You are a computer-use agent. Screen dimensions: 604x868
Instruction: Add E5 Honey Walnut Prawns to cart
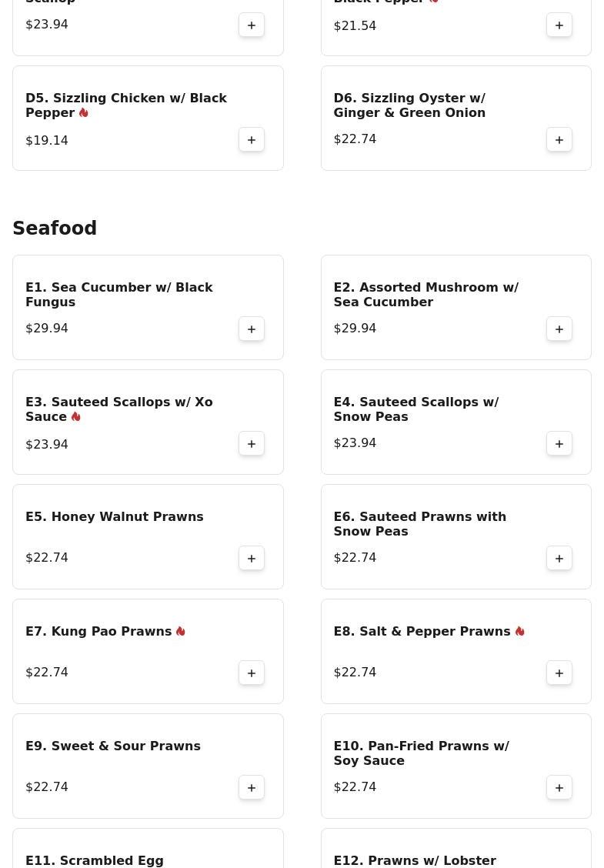pyautogui.click(x=252, y=559)
